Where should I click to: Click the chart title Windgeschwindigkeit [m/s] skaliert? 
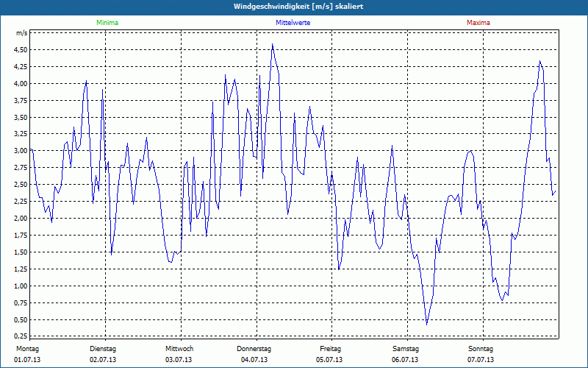click(x=298, y=7)
